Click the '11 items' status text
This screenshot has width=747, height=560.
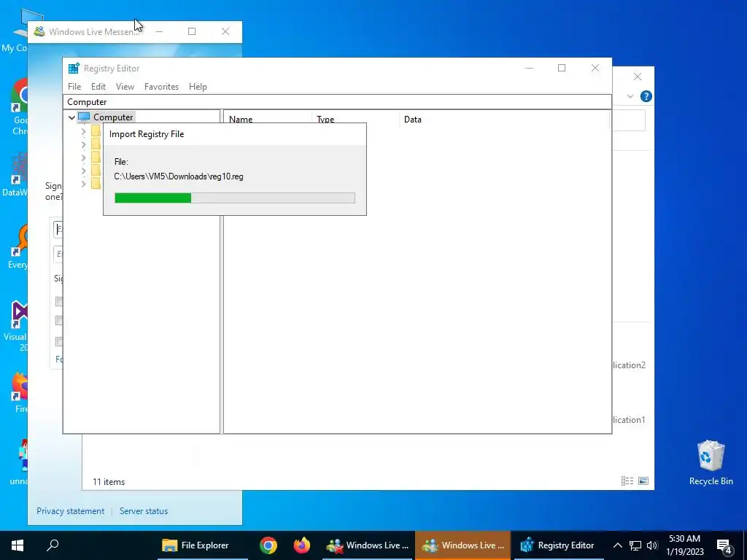(x=109, y=482)
